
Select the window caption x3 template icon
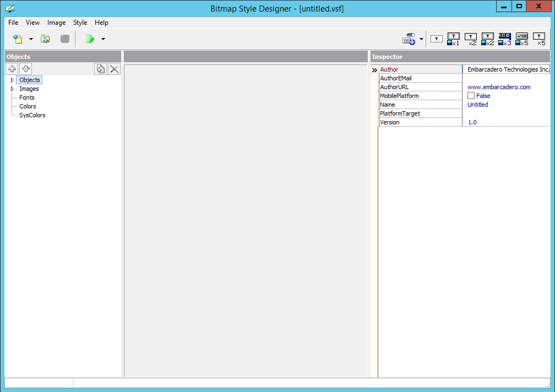(505, 39)
